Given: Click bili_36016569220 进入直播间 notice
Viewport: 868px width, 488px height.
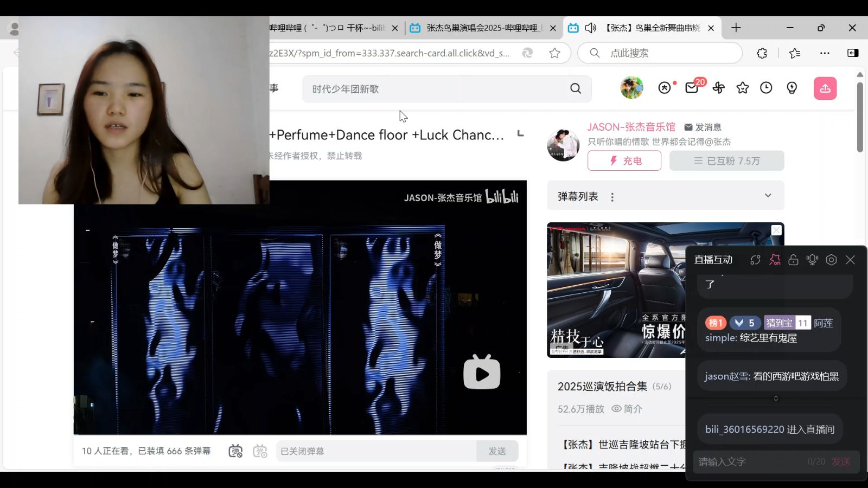Looking at the screenshot, I should click(770, 429).
